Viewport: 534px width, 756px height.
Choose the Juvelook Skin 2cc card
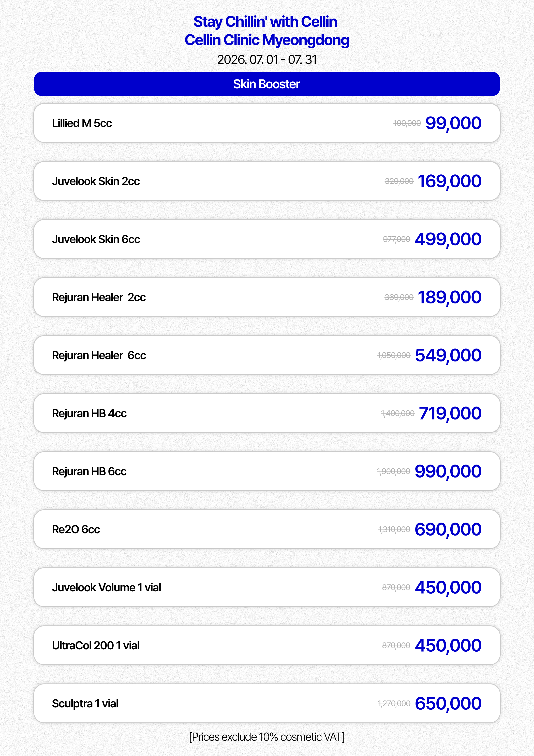pyautogui.click(x=267, y=181)
